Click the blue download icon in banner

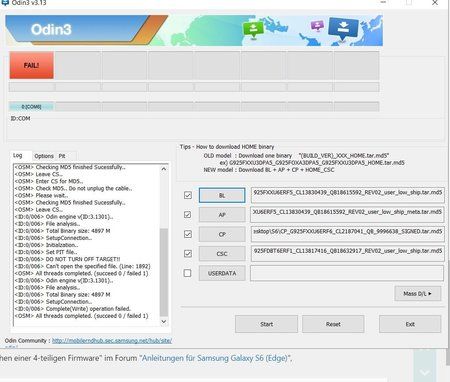point(343,28)
